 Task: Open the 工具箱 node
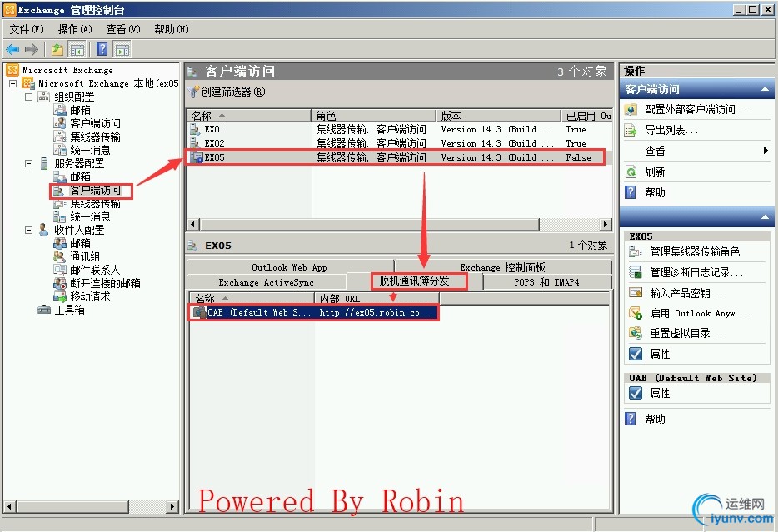click(x=69, y=310)
